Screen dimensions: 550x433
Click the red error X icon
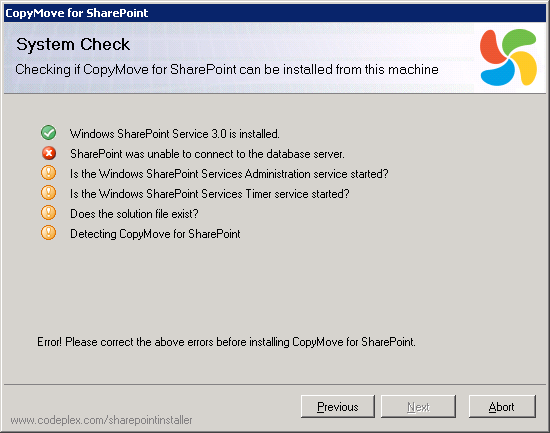tap(49, 153)
